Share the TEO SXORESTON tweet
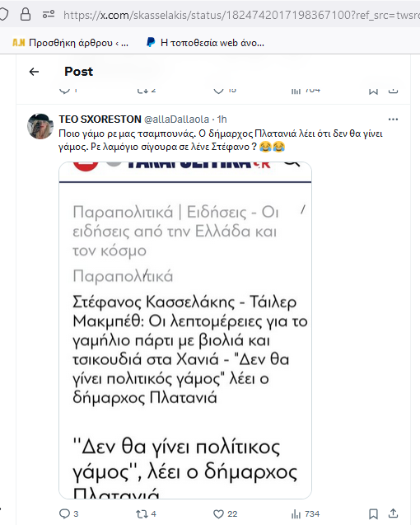The width and height of the screenshot is (420, 525). pos(393,513)
